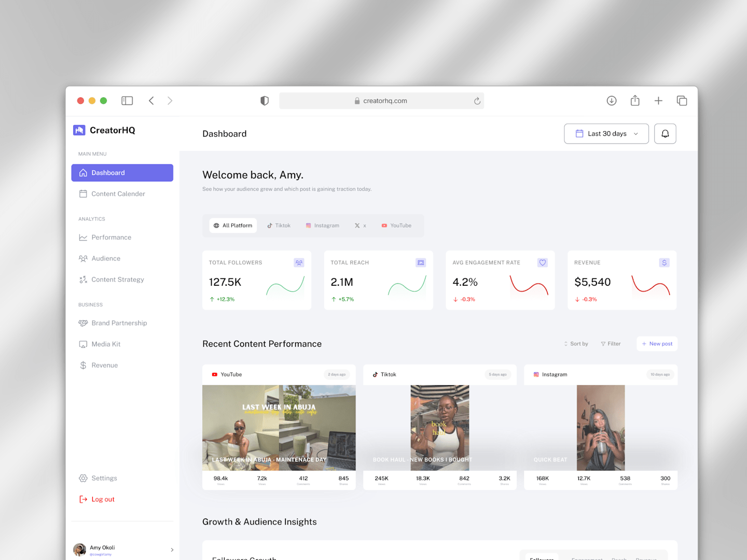Go back with browser back arrow
This screenshot has height=560, width=747.
[x=151, y=101]
